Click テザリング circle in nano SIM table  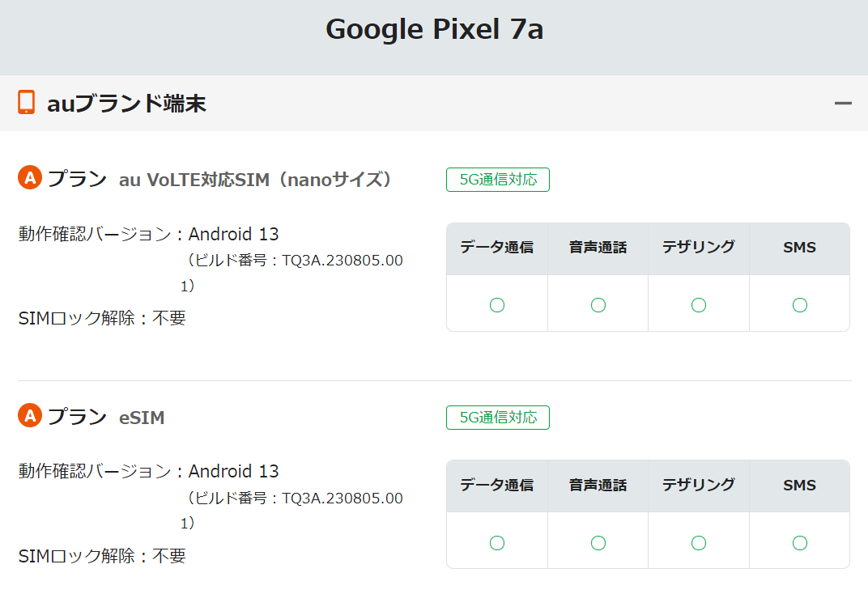(699, 304)
